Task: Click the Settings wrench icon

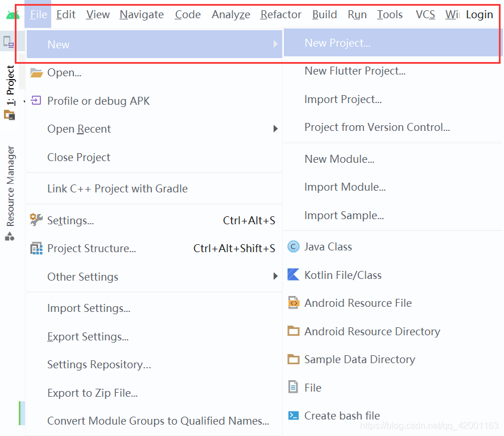Action: [x=36, y=220]
